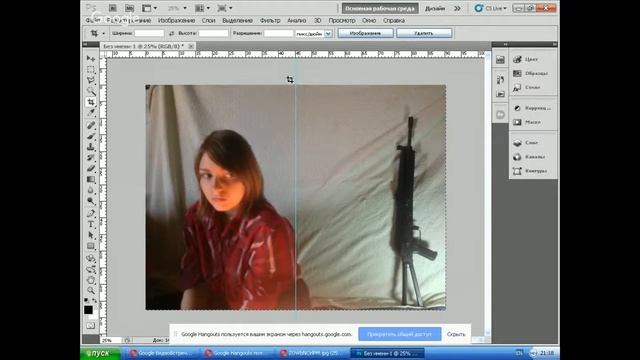Select the Polygonal Lasso tool
Screen dimensions: 640x360
point(91,80)
